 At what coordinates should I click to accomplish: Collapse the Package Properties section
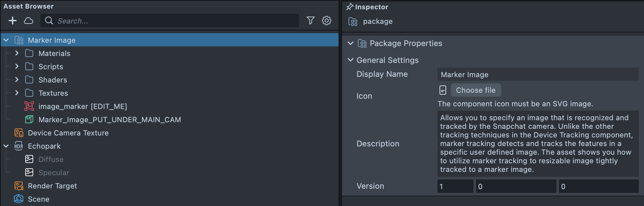(x=350, y=43)
